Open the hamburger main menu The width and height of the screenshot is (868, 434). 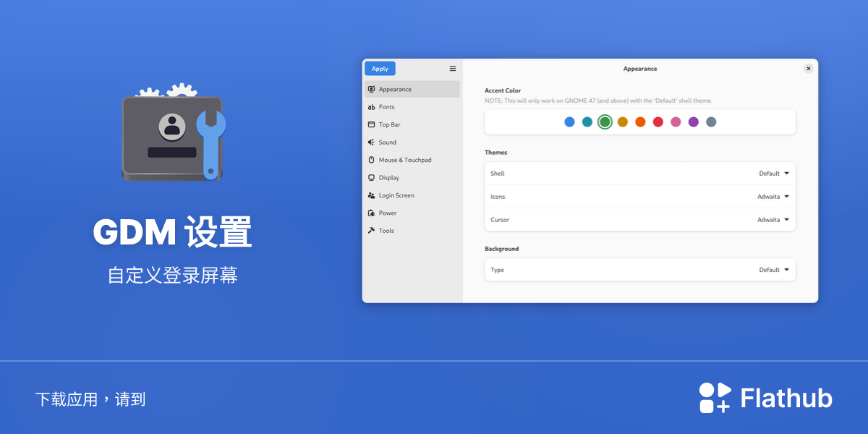click(453, 69)
